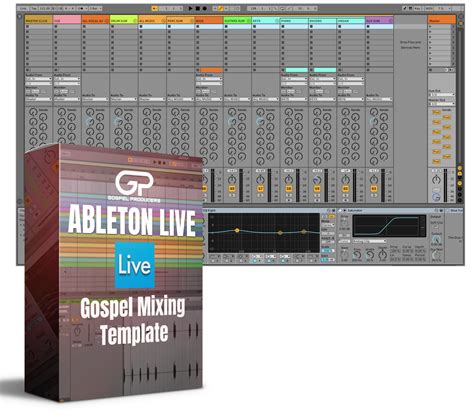Arm the transport Record button
This screenshot has height=414, width=474.
(x=205, y=8)
